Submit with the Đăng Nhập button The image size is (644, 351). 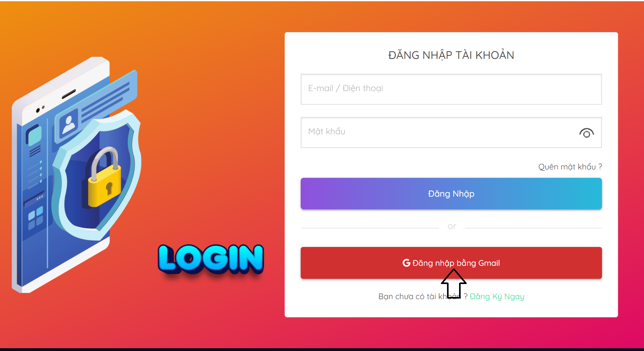pyautogui.click(x=451, y=194)
